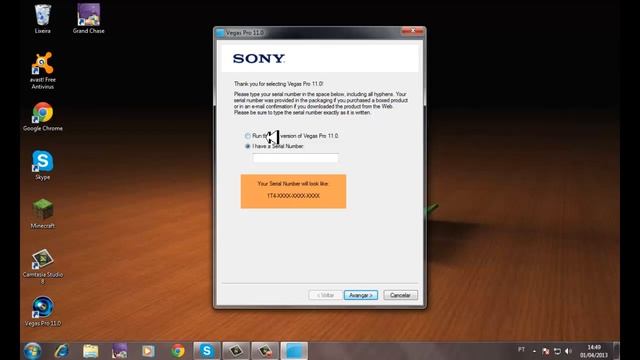Select the Vegas Pro installer taskbar button
640x360 pixels.
[294, 351]
